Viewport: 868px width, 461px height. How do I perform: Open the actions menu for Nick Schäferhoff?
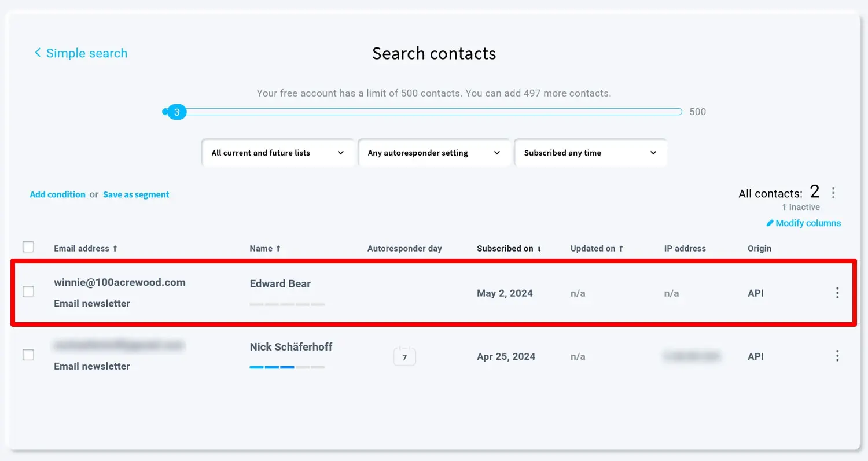coord(837,356)
